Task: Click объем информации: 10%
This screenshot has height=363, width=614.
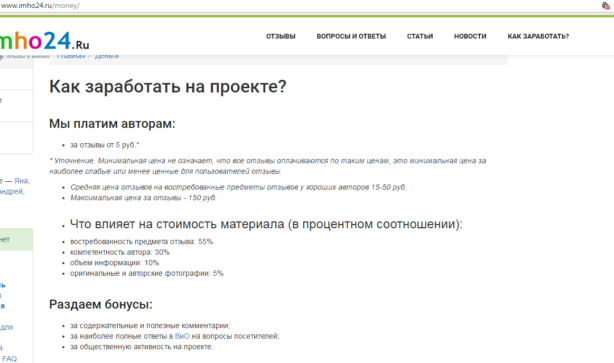Action: [x=114, y=263]
